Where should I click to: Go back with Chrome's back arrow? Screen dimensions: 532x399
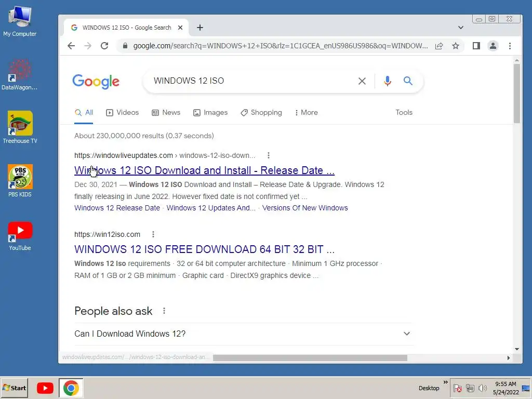pos(71,46)
